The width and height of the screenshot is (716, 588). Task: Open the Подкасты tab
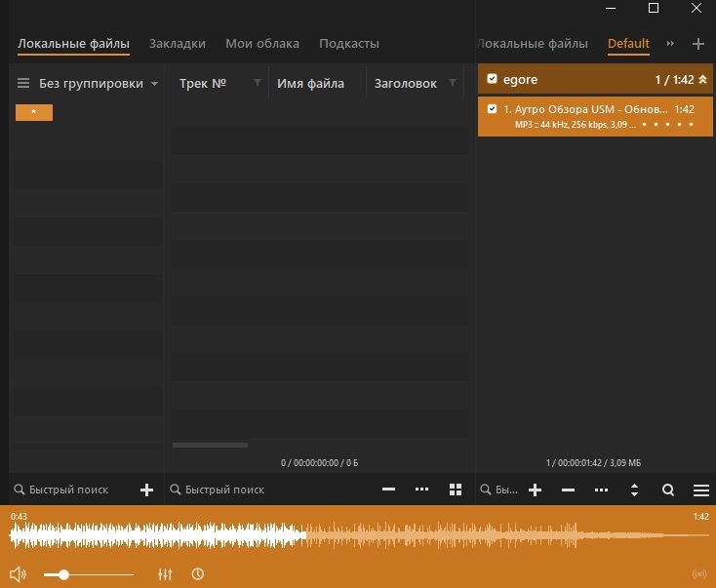click(x=349, y=43)
